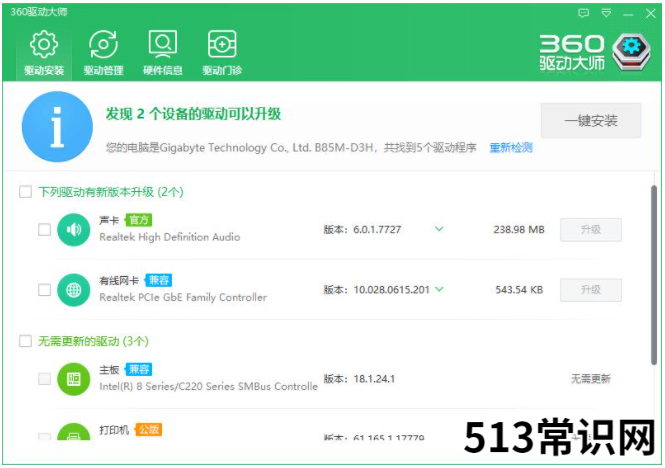Open the 硬件信息 monitor icon tab
This screenshot has height=468, width=665.
163,53
